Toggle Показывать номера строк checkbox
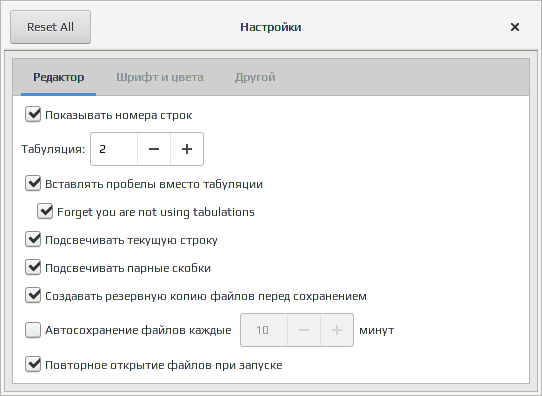Viewport: 542px width, 396px height. point(33,114)
